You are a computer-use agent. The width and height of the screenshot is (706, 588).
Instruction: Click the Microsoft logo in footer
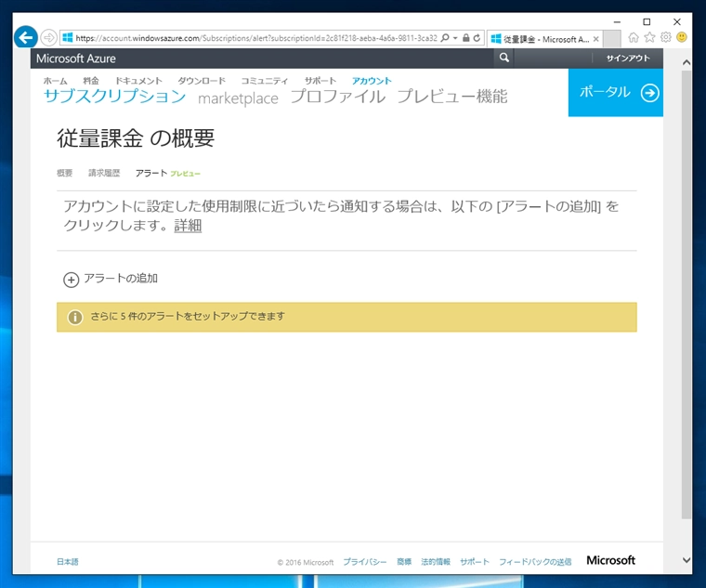(x=610, y=560)
